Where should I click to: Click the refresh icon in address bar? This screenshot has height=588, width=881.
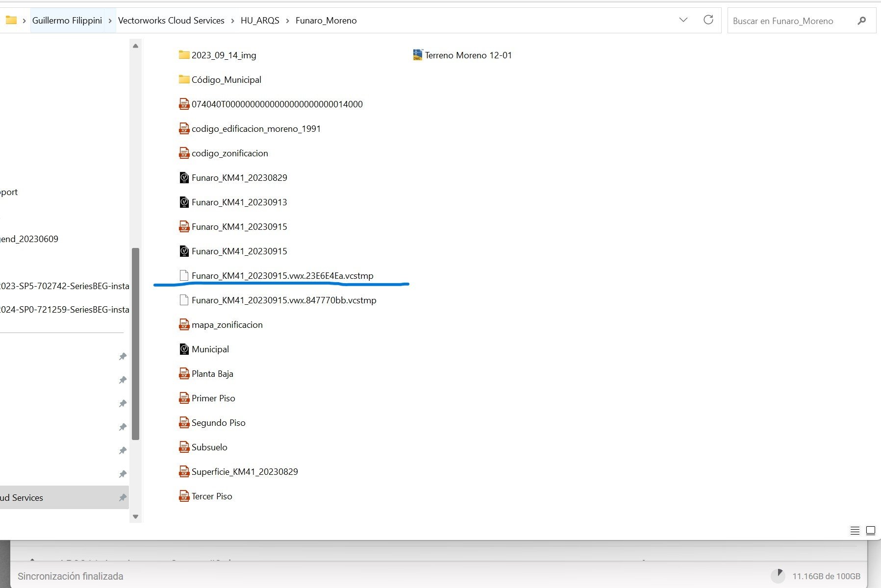click(x=708, y=20)
